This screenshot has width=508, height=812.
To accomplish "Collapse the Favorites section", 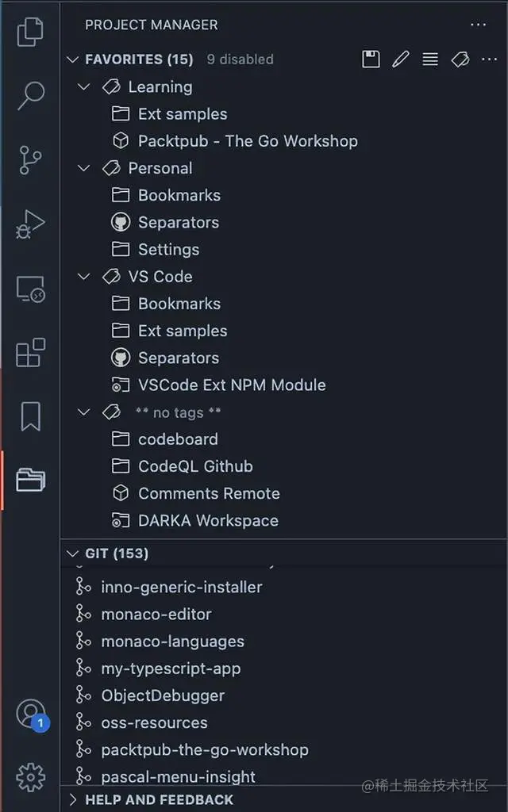I will (72, 59).
